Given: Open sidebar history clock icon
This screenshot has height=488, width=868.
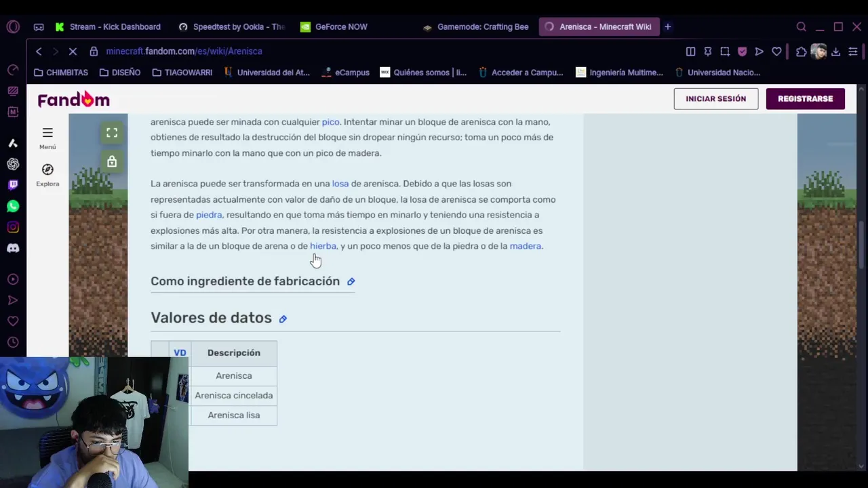Looking at the screenshot, I should [x=13, y=342].
